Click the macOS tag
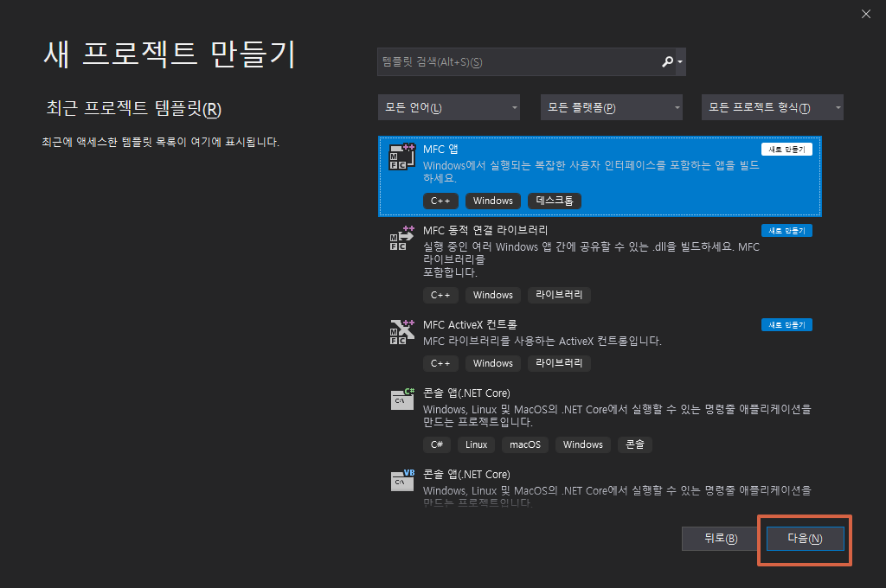The width and height of the screenshot is (886, 588). [525, 444]
